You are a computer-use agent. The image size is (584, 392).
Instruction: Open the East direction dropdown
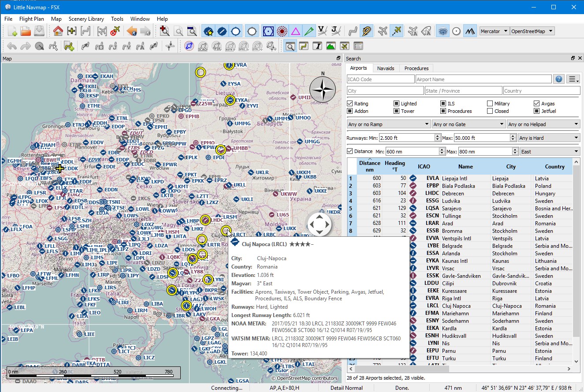[x=550, y=151]
